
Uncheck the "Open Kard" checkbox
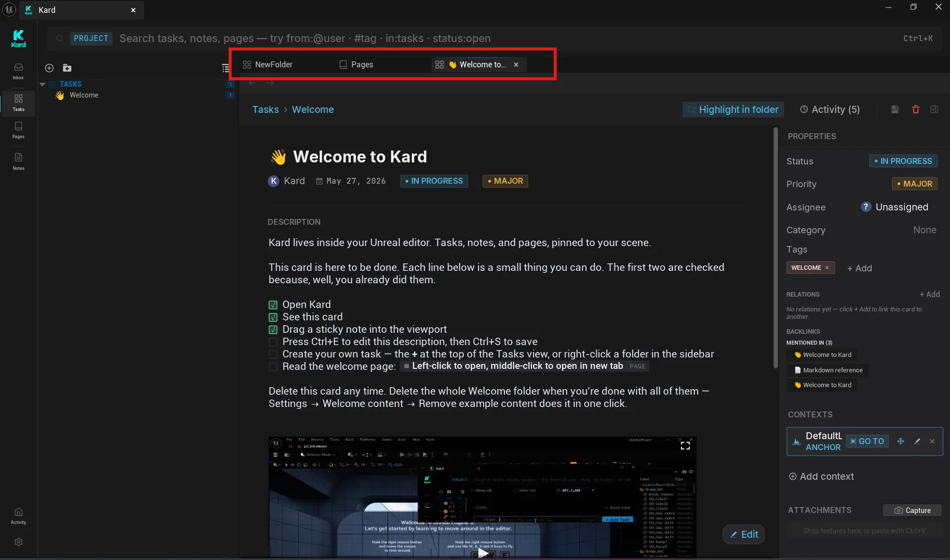273,305
